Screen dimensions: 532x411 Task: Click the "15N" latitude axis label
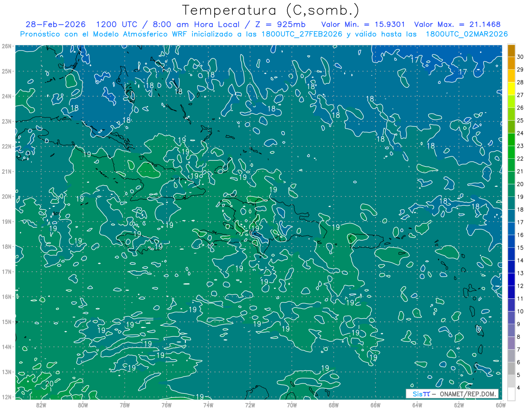pos(6,321)
